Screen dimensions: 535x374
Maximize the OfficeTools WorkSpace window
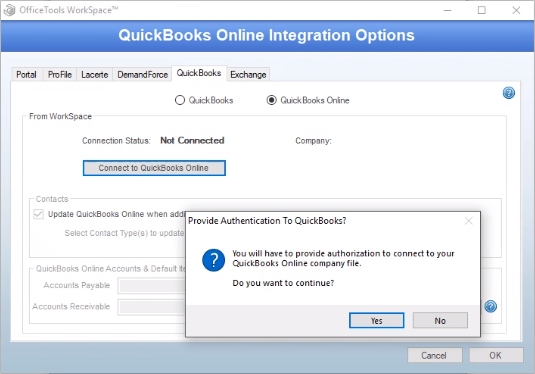(481, 10)
